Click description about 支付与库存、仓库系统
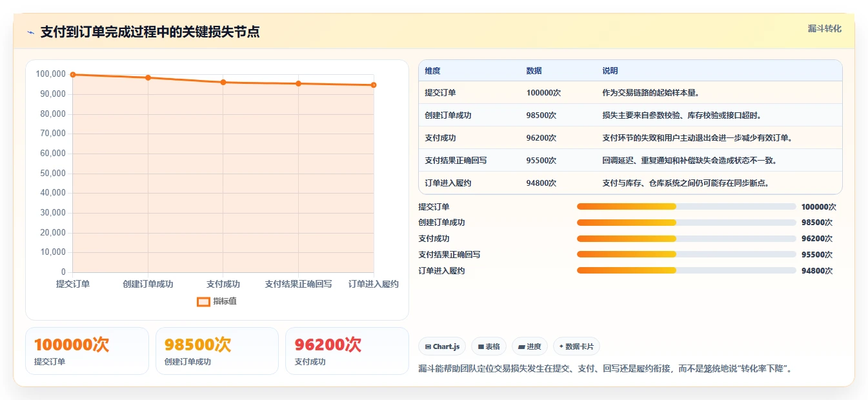868x400 pixels. (686, 183)
